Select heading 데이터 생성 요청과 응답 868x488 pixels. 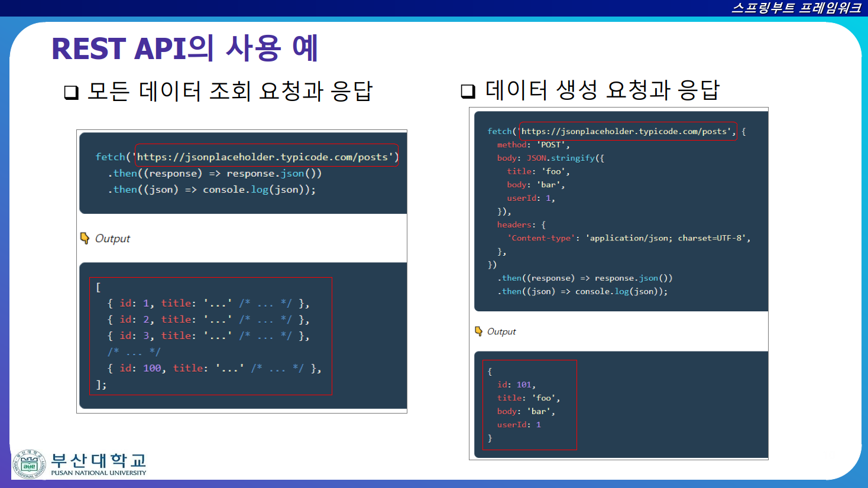point(602,90)
